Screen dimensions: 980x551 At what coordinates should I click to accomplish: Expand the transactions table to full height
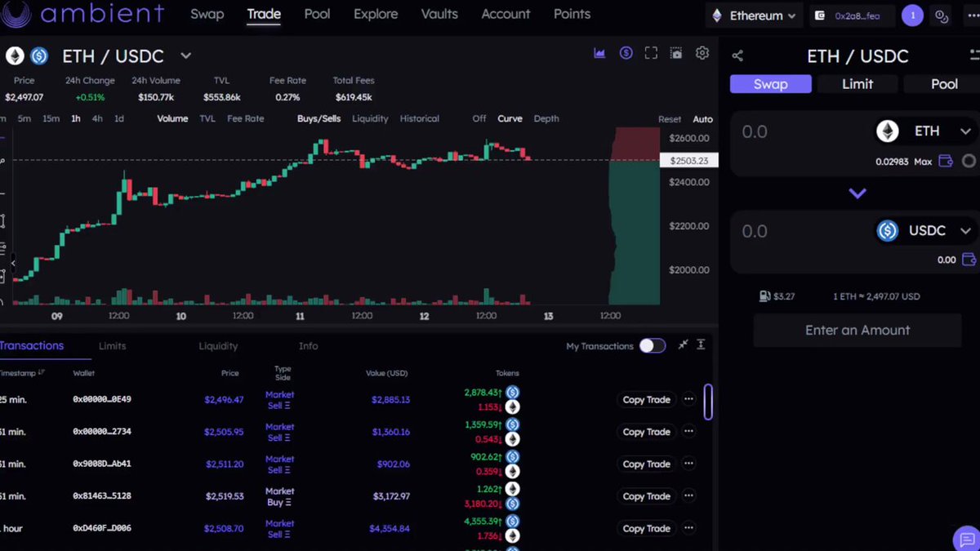tap(701, 345)
